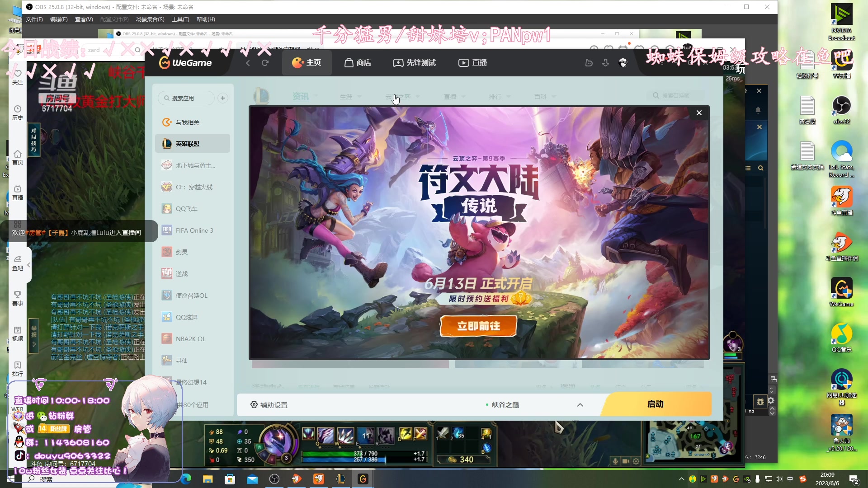The width and height of the screenshot is (868, 488).
Task: Click the user avatar in WeGame header
Action: [623, 63]
